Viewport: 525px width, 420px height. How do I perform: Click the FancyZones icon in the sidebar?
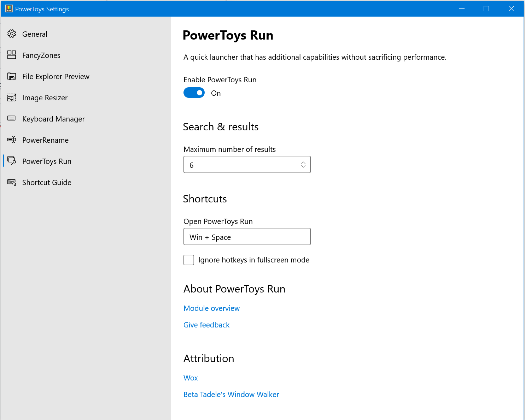click(x=12, y=55)
